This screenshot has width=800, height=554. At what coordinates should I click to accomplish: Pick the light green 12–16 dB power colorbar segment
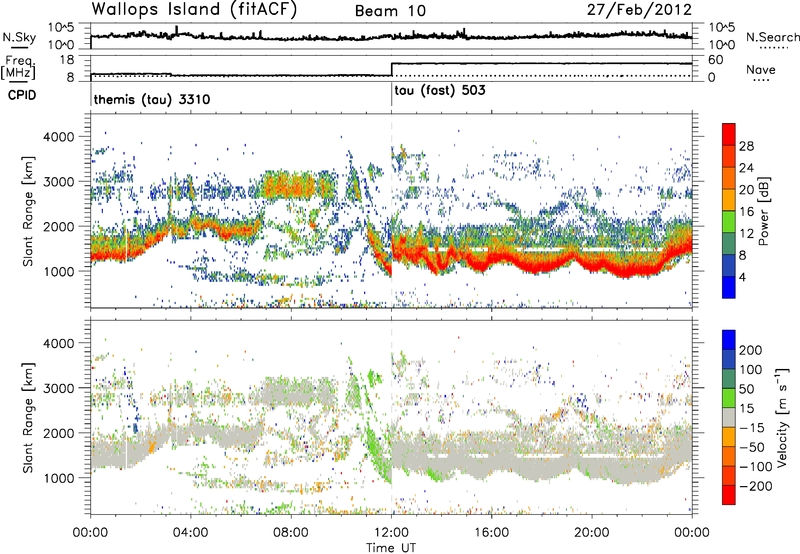click(x=729, y=222)
